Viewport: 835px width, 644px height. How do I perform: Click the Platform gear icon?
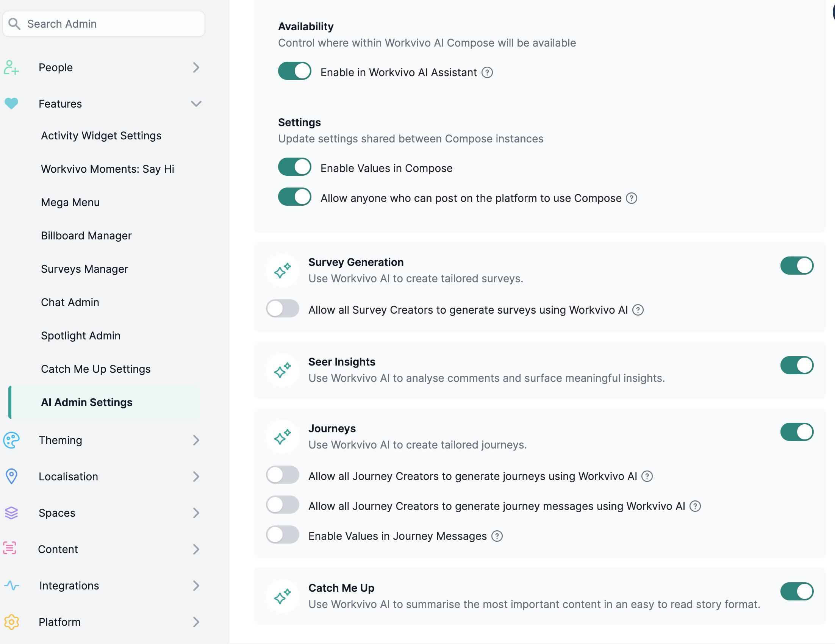[x=11, y=622]
